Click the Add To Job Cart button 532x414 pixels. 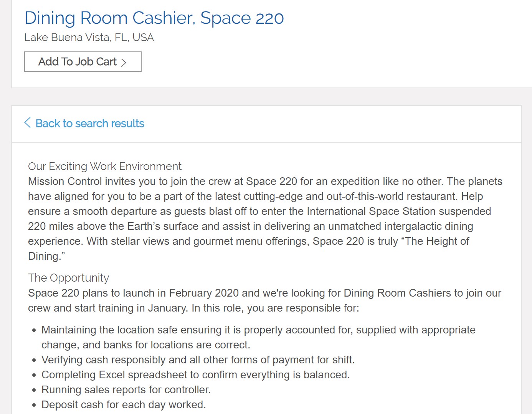(83, 61)
